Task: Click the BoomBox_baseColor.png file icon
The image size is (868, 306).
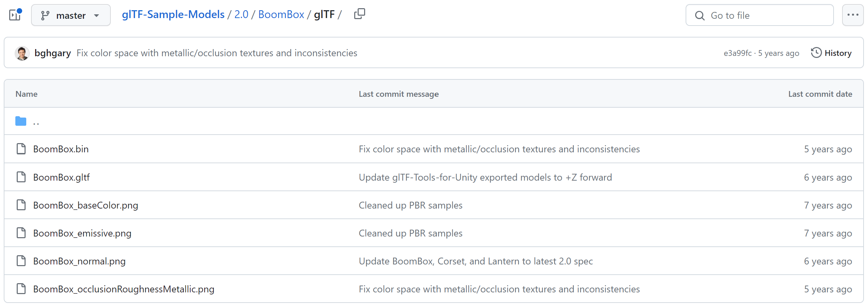Action: [x=21, y=205]
